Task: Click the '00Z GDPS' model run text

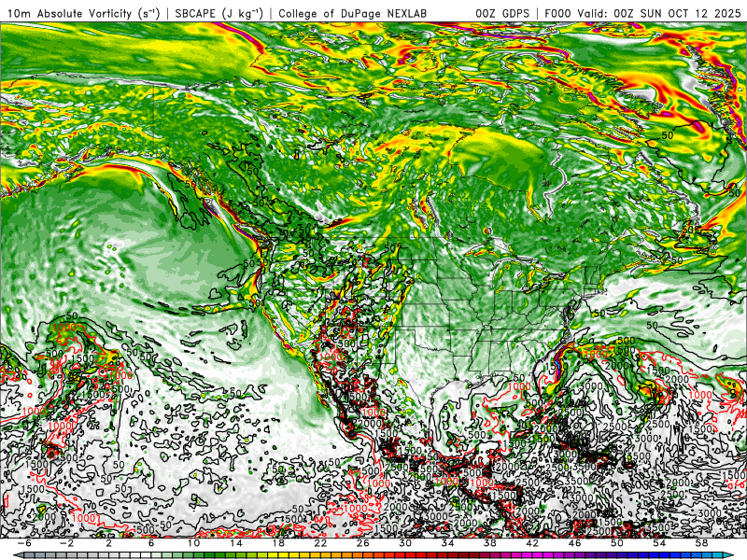Action: (502, 13)
